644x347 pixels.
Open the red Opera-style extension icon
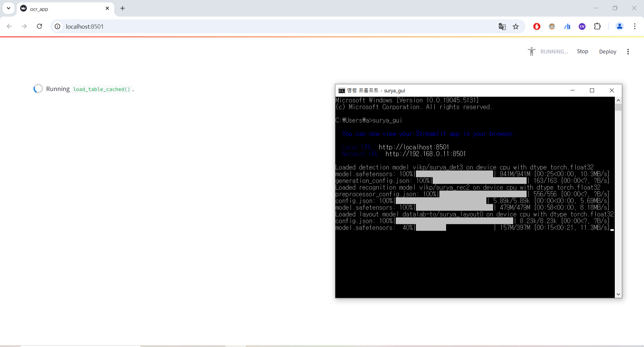[537, 26]
